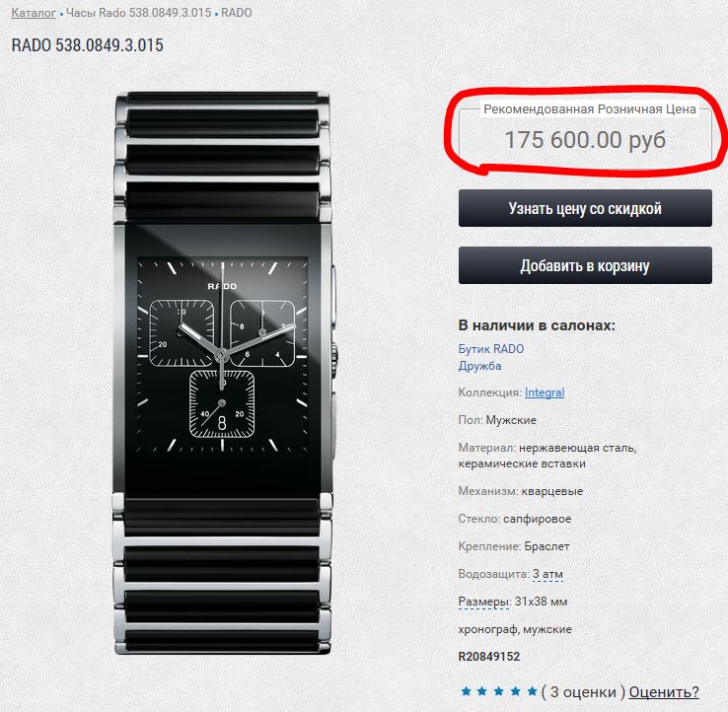
Task: Click the RADO watch product image
Action: (223, 373)
